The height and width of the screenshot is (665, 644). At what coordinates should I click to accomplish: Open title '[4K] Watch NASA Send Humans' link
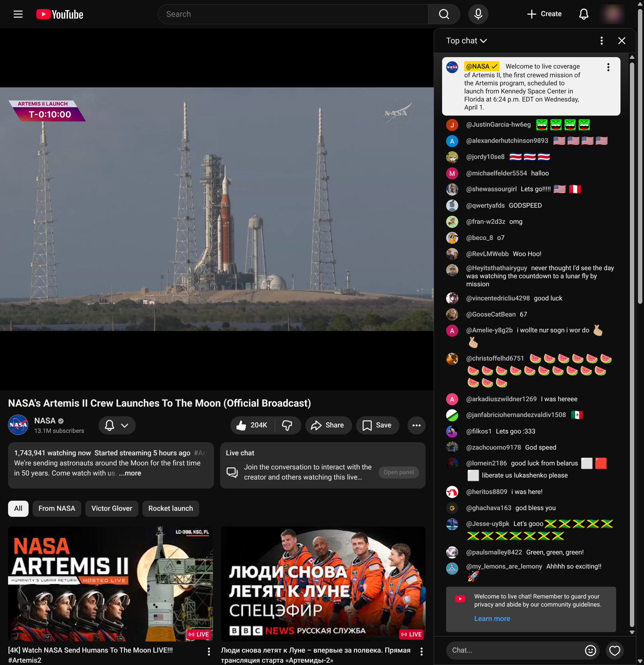coord(91,655)
